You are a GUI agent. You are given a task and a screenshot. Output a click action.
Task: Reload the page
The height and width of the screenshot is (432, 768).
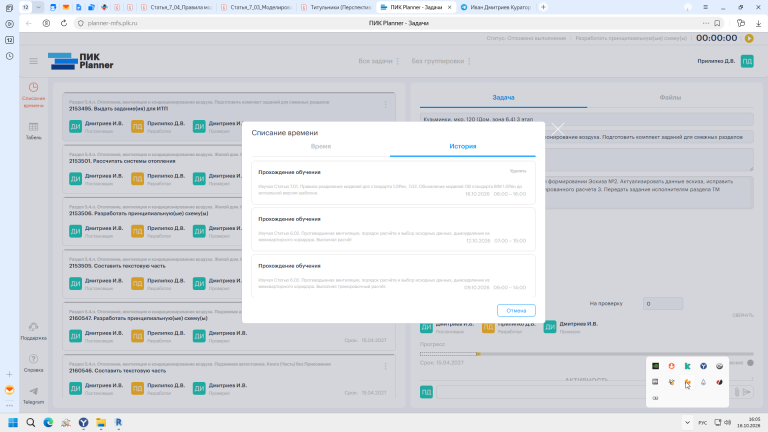click(x=64, y=23)
